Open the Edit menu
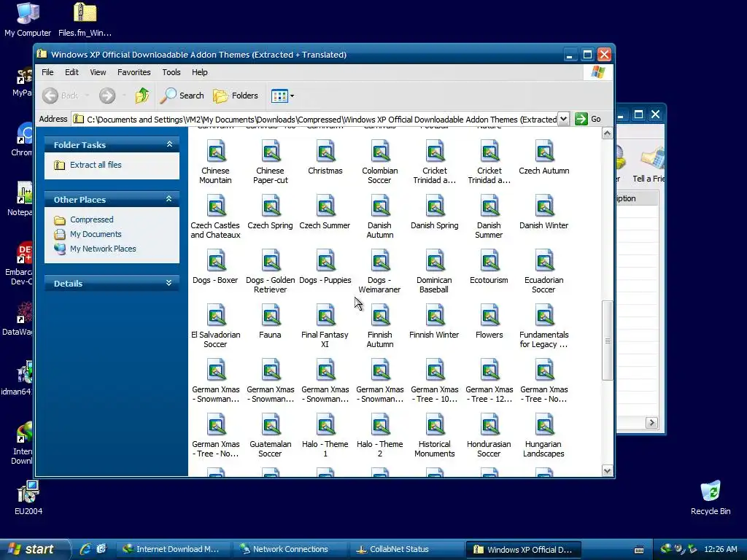The width and height of the screenshot is (747, 560). (72, 72)
